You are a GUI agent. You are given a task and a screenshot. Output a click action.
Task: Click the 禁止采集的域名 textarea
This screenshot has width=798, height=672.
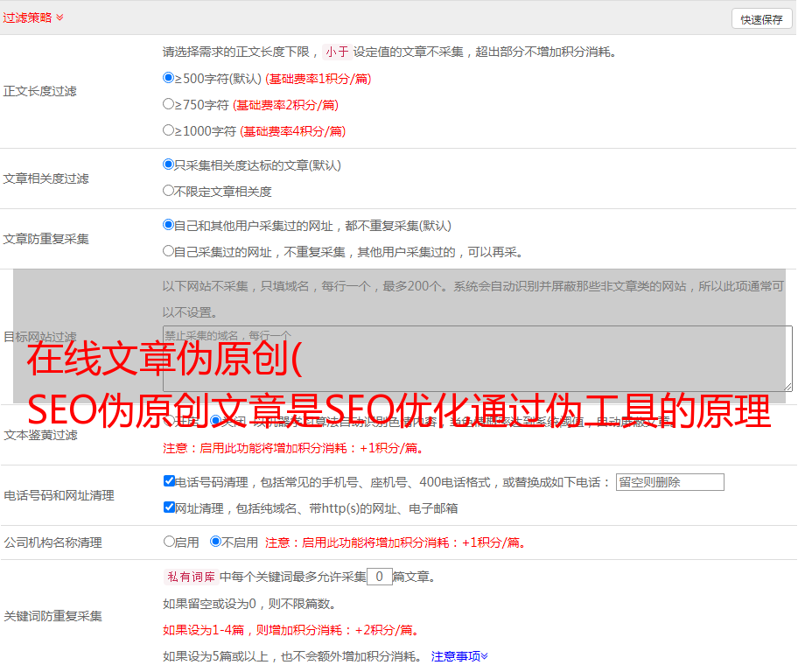pos(478,359)
